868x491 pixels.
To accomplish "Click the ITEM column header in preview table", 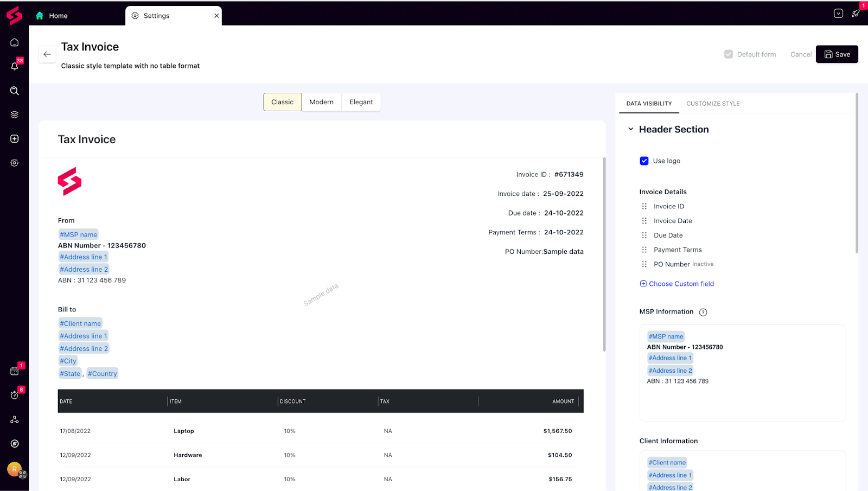I will [x=176, y=401].
